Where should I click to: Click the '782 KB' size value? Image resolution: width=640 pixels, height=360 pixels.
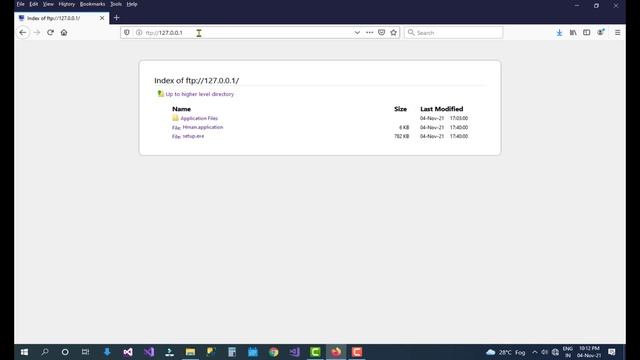pyautogui.click(x=402, y=136)
